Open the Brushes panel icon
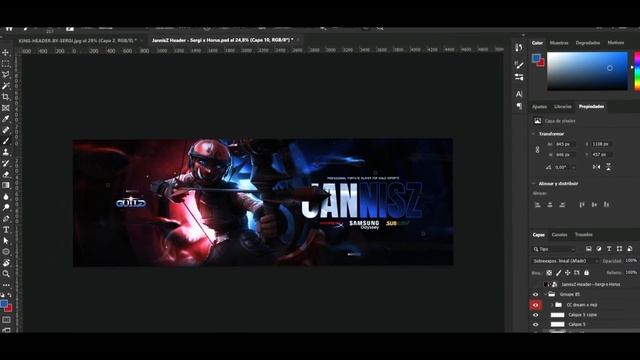The width and height of the screenshot is (640, 360). (519, 64)
